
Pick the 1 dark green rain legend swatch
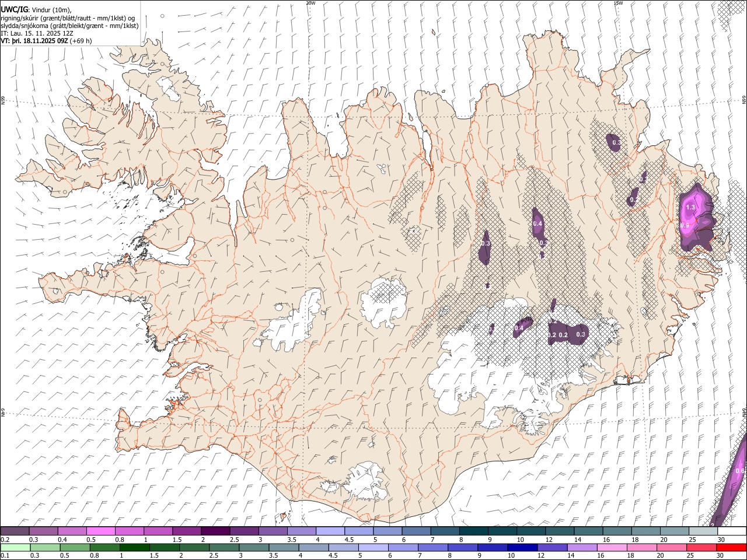click(134, 547)
